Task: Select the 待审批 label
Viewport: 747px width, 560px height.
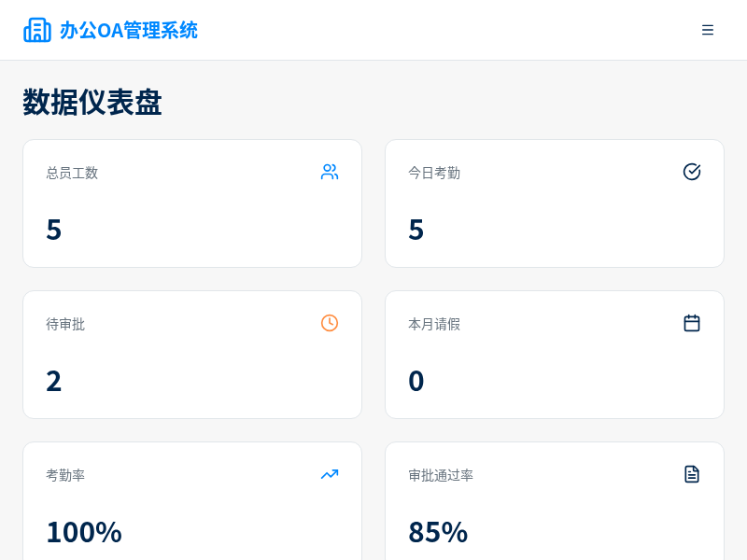Action: (65, 324)
